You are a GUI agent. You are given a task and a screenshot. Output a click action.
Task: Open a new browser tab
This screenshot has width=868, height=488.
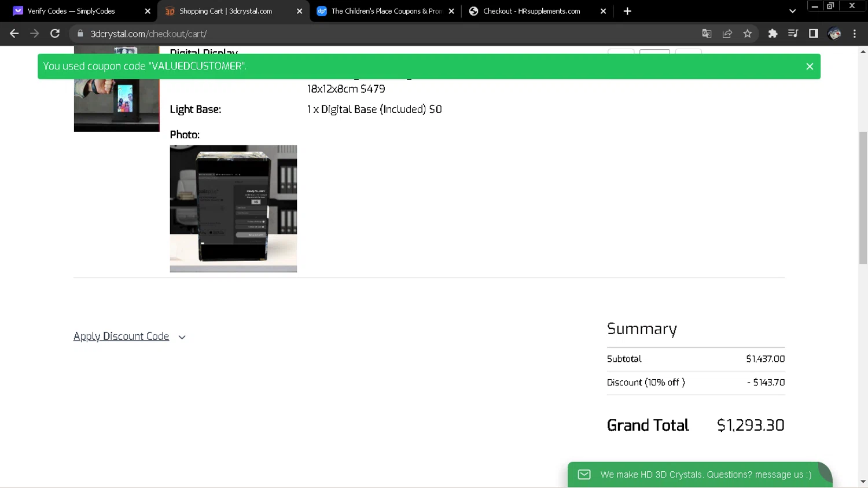pyautogui.click(x=627, y=11)
